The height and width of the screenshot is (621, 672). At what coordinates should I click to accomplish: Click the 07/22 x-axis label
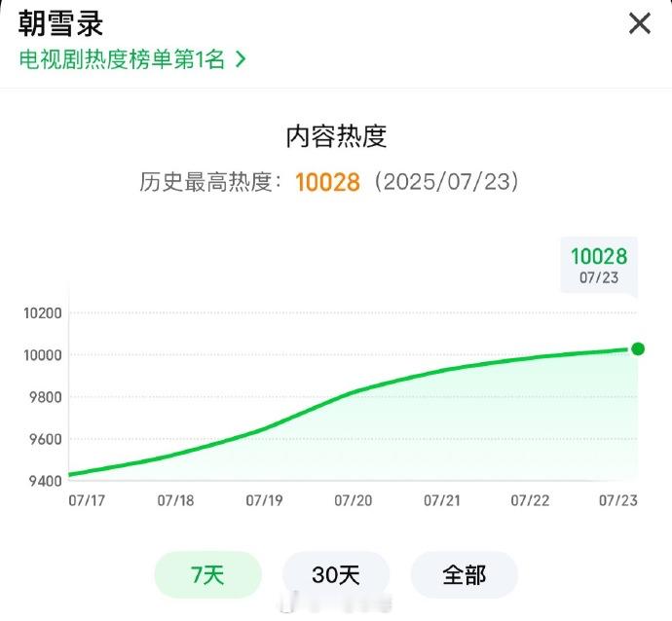coord(530,500)
